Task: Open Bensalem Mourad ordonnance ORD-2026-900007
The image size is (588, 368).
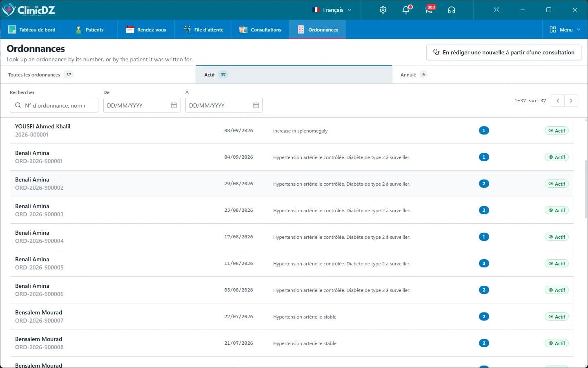Action: pyautogui.click(x=292, y=316)
